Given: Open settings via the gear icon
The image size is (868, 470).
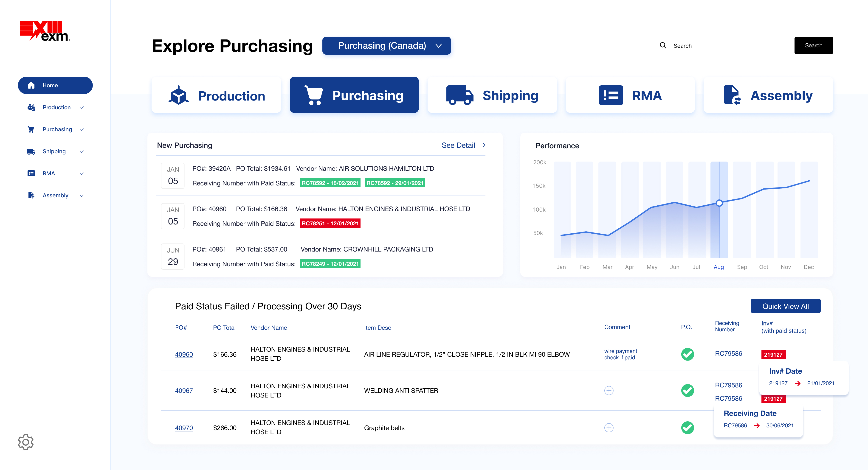Looking at the screenshot, I should click(x=26, y=442).
